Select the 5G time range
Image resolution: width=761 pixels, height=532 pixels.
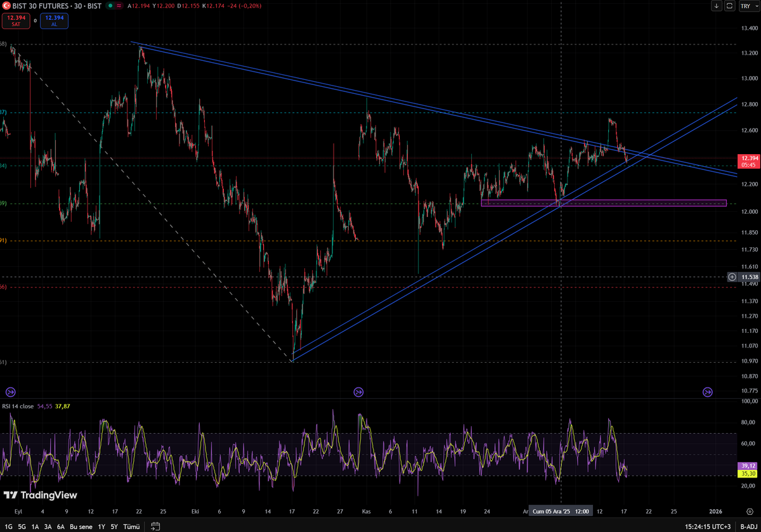pyautogui.click(x=22, y=526)
